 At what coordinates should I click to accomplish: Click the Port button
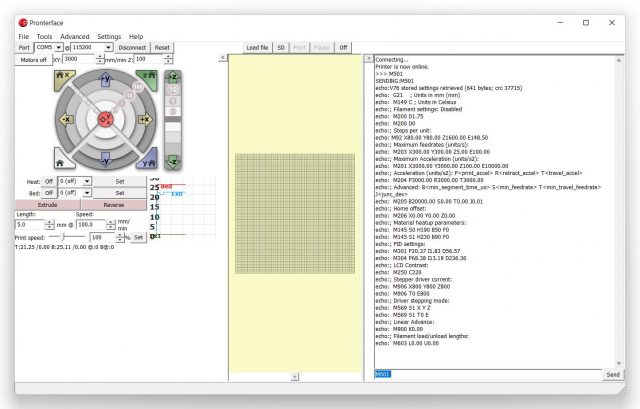24,48
